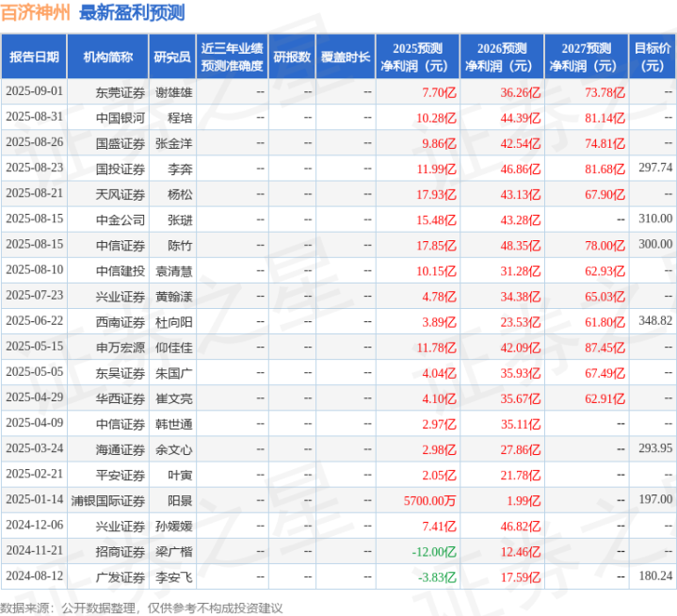This screenshot has height=616, width=677.
Task: Click the 348.82 target price cell
Action: tap(654, 321)
